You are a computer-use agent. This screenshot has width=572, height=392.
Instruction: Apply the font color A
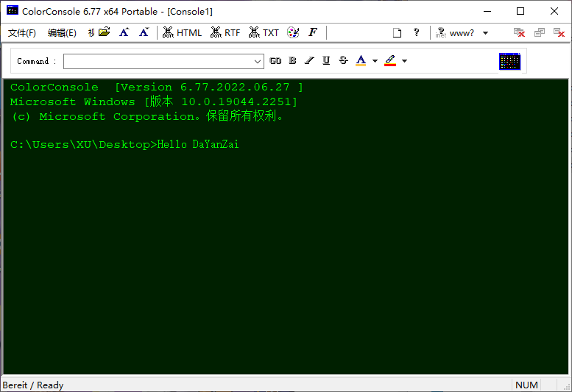coord(361,60)
